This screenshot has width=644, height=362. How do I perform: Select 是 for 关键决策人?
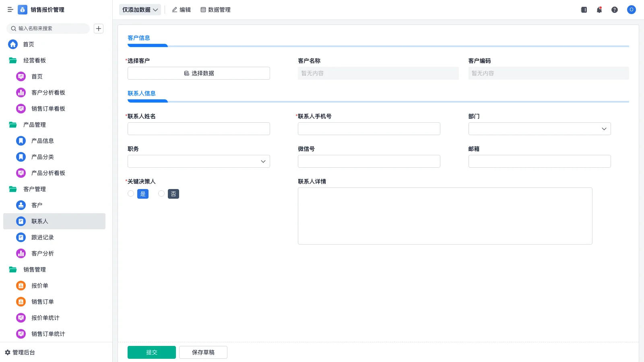pyautogui.click(x=142, y=193)
